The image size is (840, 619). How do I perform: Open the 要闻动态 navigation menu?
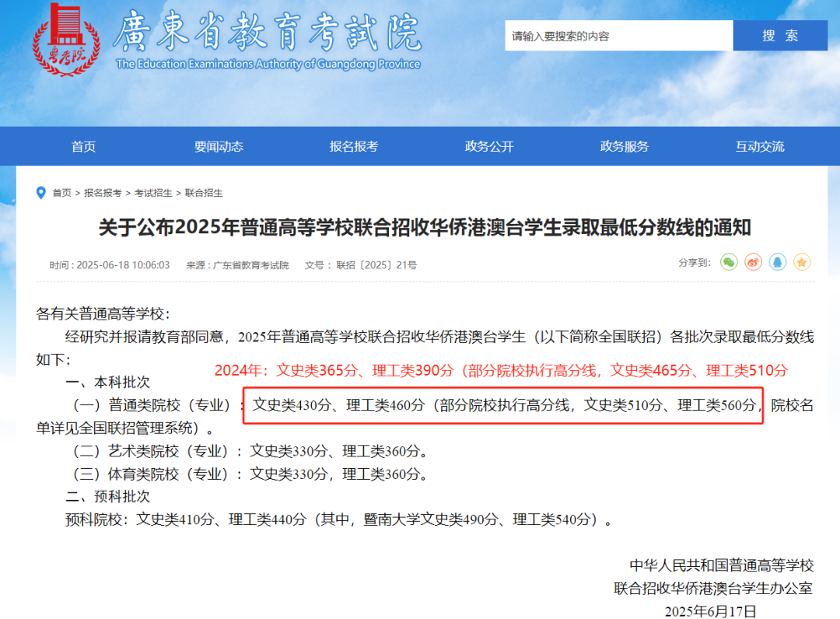click(219, 146)
